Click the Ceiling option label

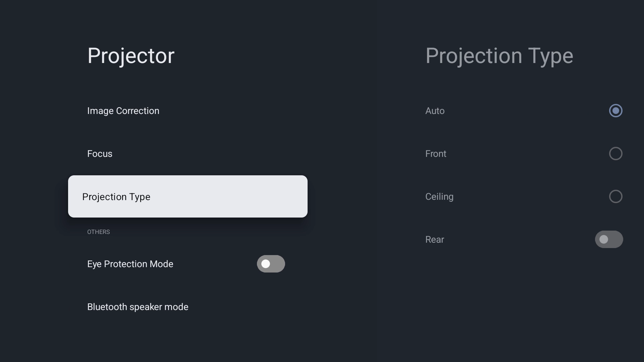click(x=439, y=197)
